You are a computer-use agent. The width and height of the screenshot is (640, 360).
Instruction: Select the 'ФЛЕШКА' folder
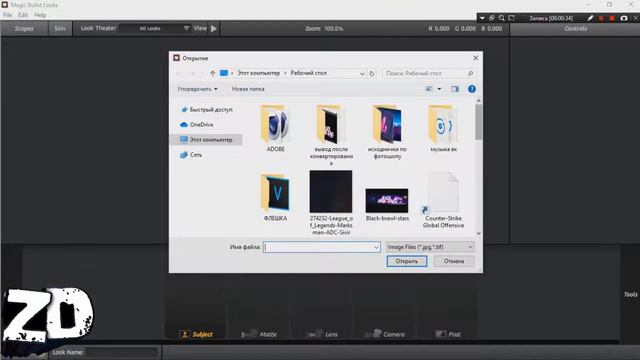coord(276,198)
